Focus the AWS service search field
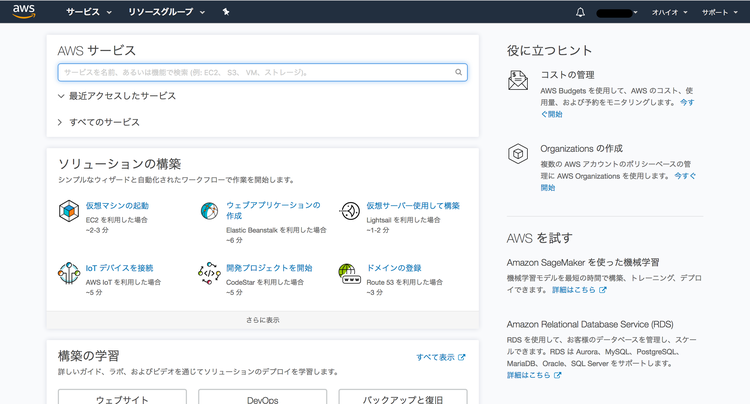This screenshot has height=404, width=750. (263, 72)
